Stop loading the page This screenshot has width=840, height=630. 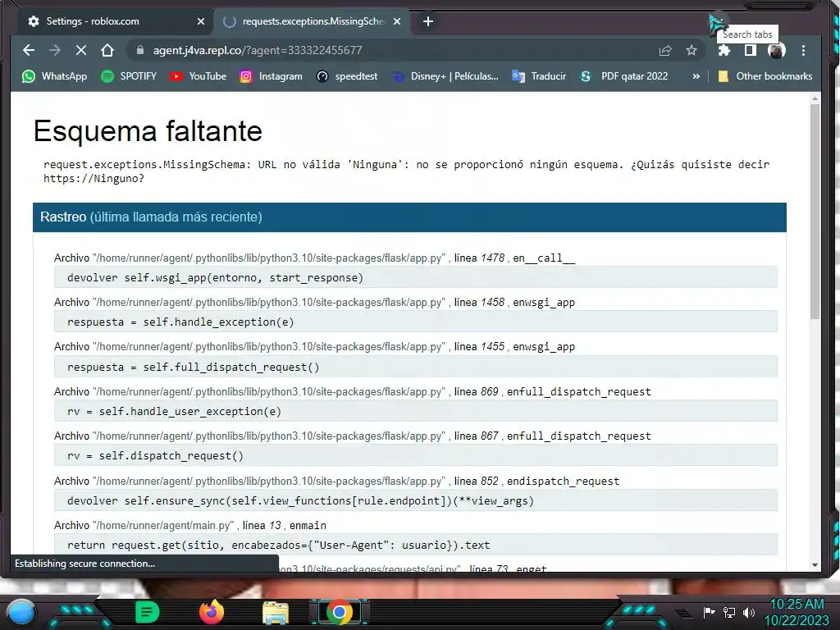coord(81,50)
